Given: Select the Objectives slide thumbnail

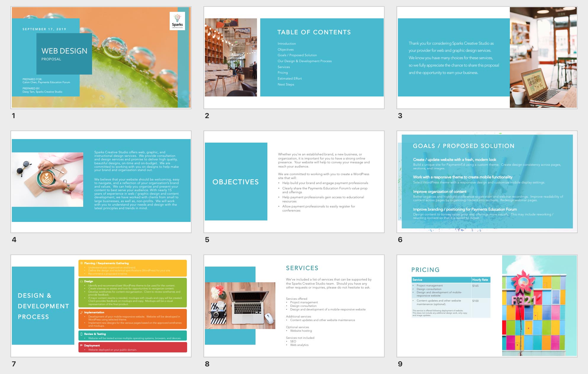Looking at the screenshot, I should point(294,182).
